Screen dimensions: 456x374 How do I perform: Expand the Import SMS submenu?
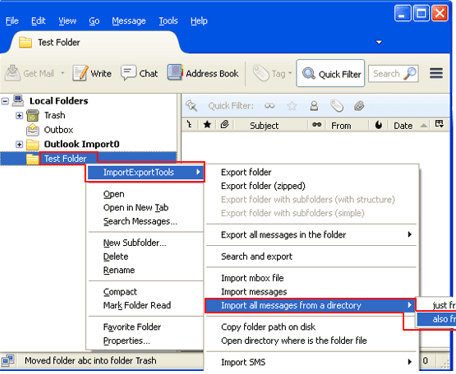tap(311, 362)
